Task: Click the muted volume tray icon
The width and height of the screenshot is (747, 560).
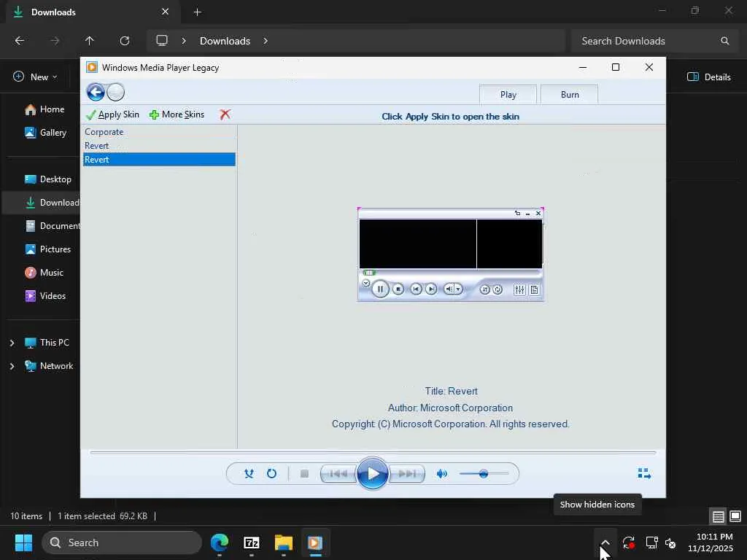Action: (x=670, y=542)
